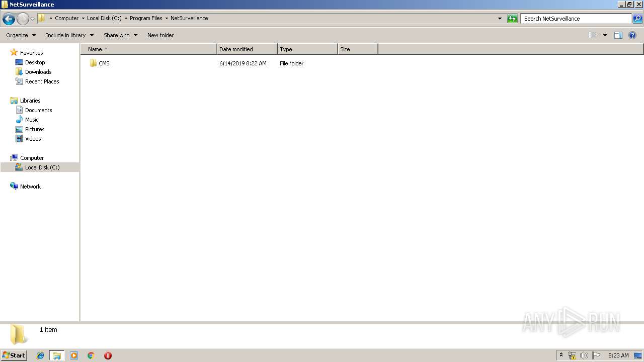Open the view options dropdown arrow
This screenshot has height=362, width=644.
pyautogui.click(x=605, y=35)
